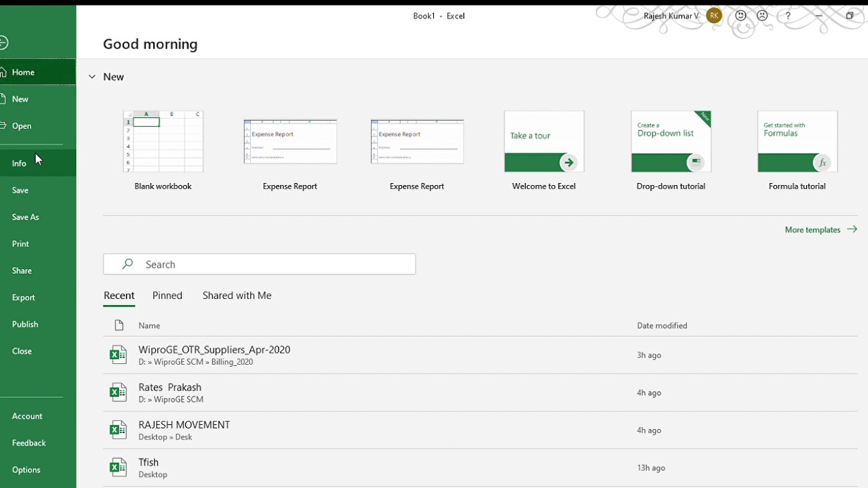
Task: Click the '3h ago' date for WiproGE file
Action: [649, 355]
